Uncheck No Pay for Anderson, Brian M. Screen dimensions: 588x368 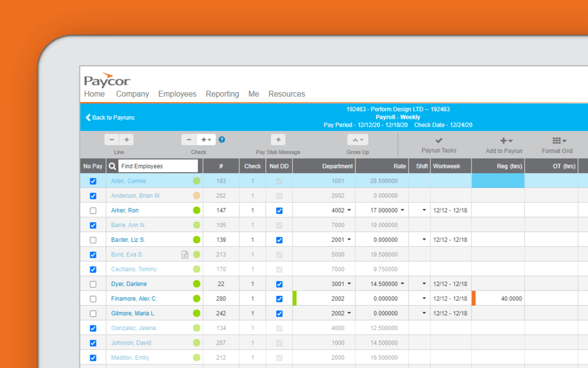pyautogui.click(x=93, y=196)
